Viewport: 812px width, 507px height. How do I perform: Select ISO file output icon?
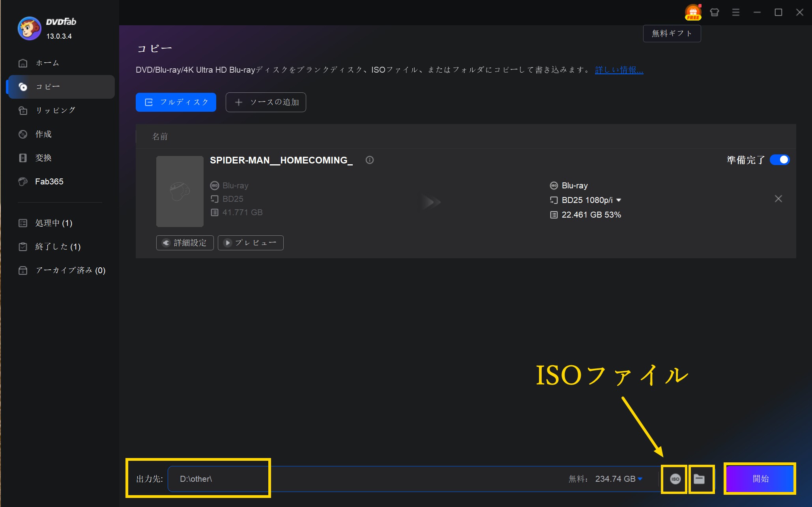[x=675, y=479]
